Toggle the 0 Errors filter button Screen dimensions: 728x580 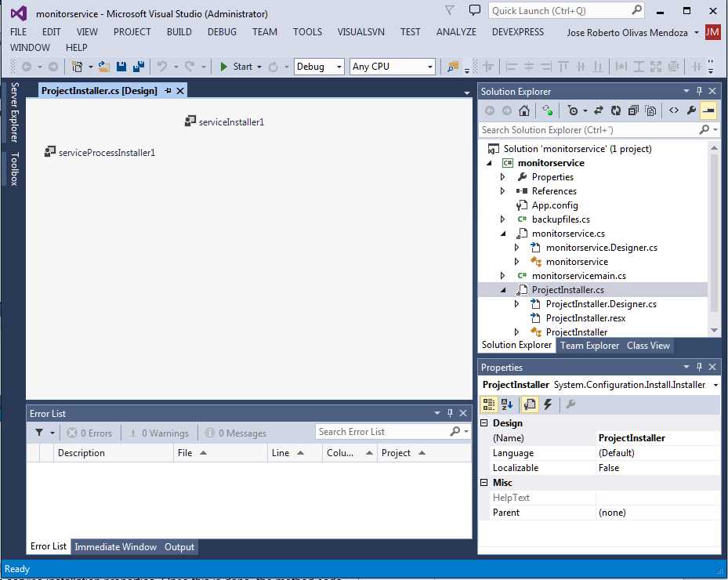point(89,433)
